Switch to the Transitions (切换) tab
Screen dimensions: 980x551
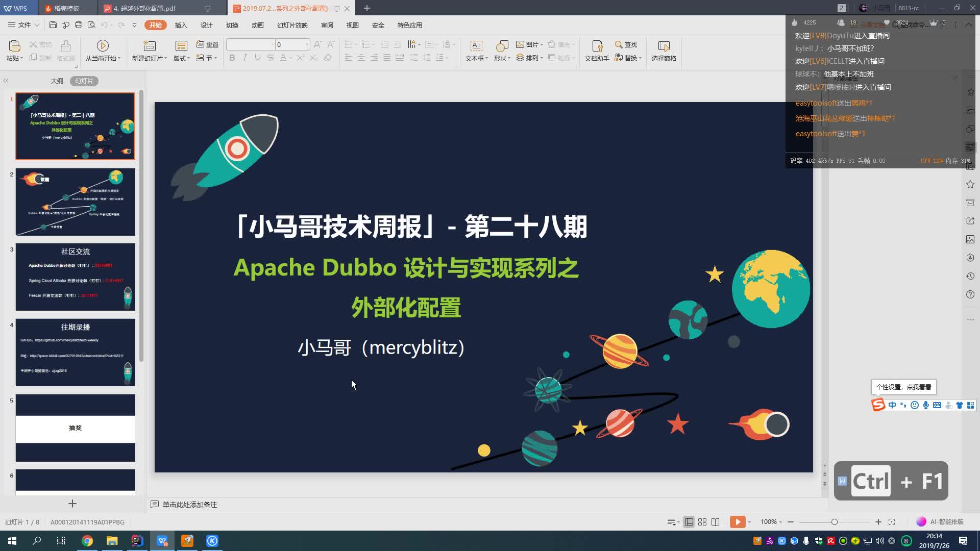click(x=232, y=25)
